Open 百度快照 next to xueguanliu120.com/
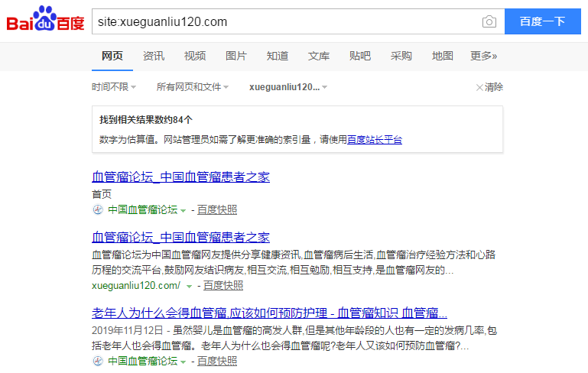The width and height of the screenshot is (588, 373). (223, 286)
